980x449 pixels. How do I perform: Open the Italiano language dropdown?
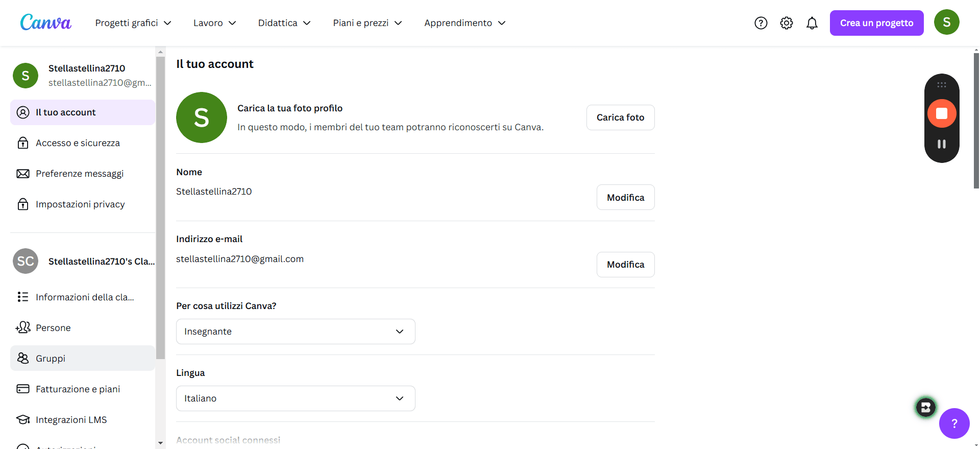pyautogui.click(x=296, y=398)
